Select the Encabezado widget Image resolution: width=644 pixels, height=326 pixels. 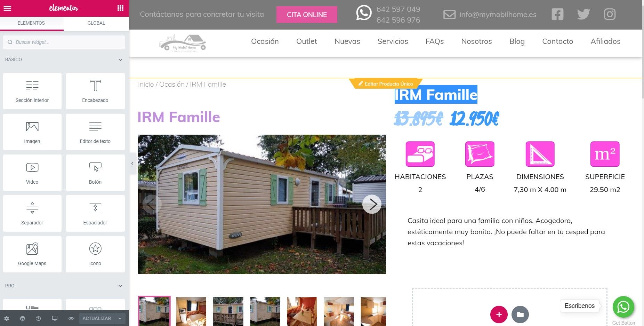point(95,91)
